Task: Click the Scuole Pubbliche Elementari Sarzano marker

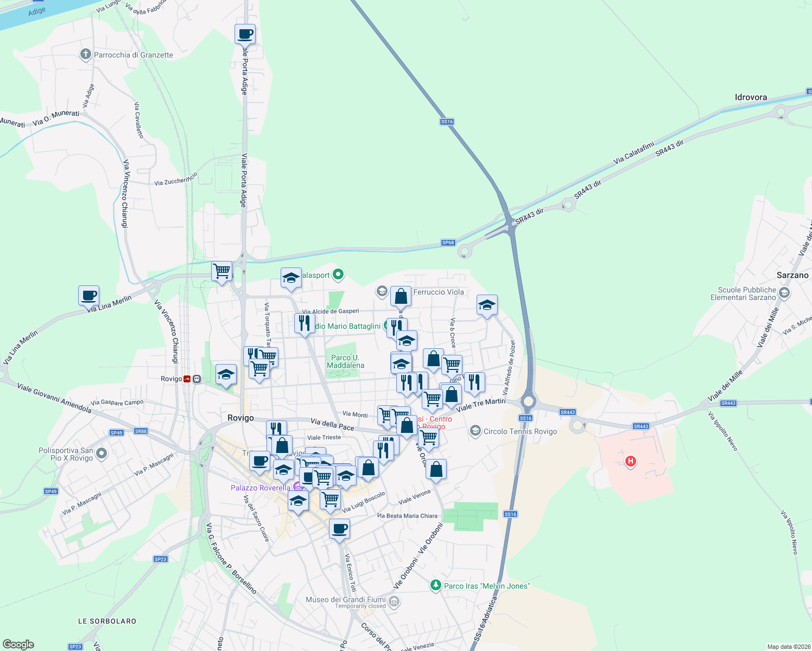Action: 784,292
